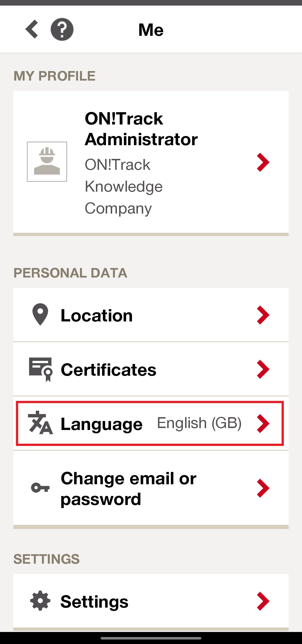The height and width of the screenshot is (644, 302).
Task: Tap the Language translate icon
Action: [40, 423]
